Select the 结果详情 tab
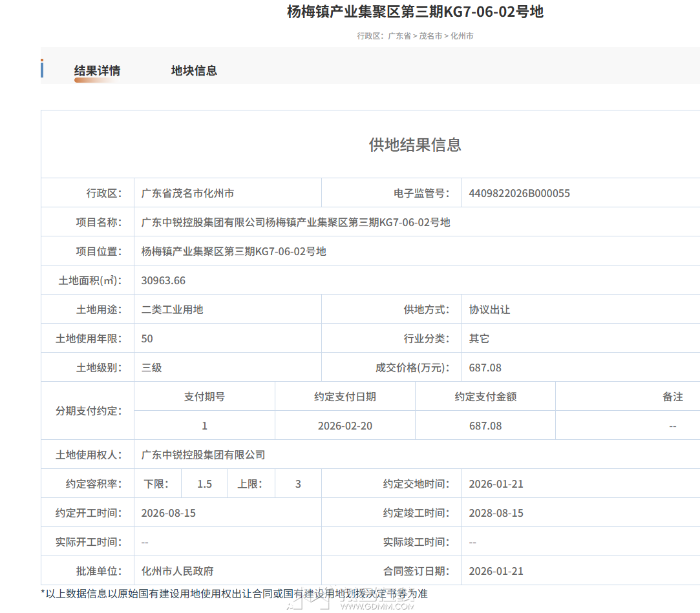Screen dimensions: 700x613 point(97,71)
